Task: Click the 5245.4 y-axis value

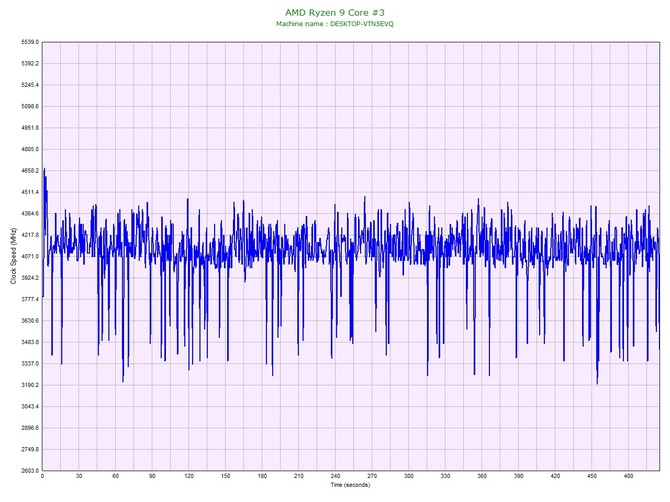Action: pyautogui.click(x=30, y=85)
